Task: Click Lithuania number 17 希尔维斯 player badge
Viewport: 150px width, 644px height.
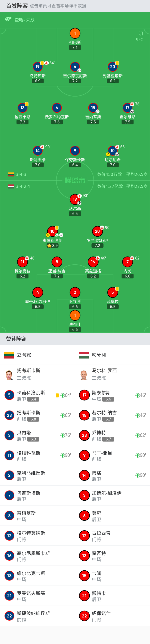Action: tap(127, 108)
